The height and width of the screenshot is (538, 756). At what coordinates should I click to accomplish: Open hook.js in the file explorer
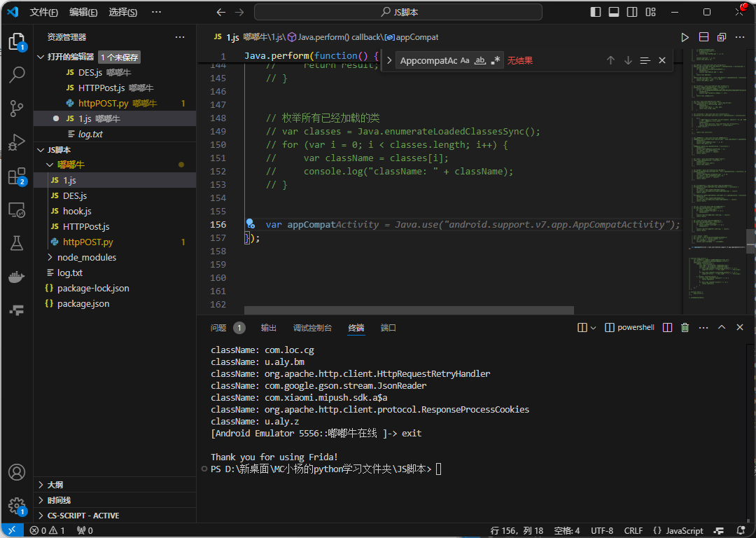[x=77, y=211]
